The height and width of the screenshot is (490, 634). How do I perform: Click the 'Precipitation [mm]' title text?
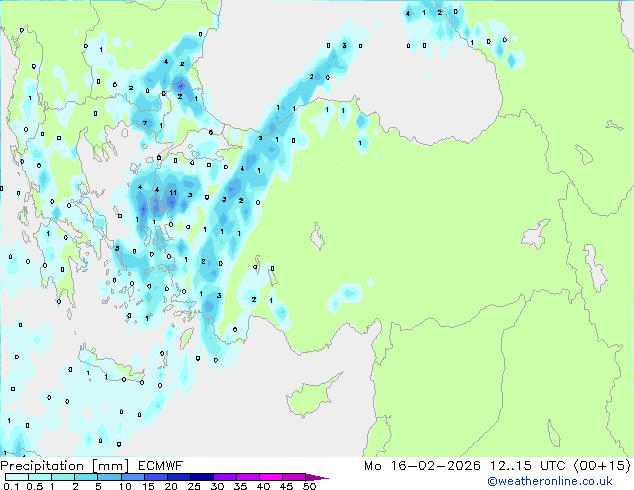click(65, 466)
